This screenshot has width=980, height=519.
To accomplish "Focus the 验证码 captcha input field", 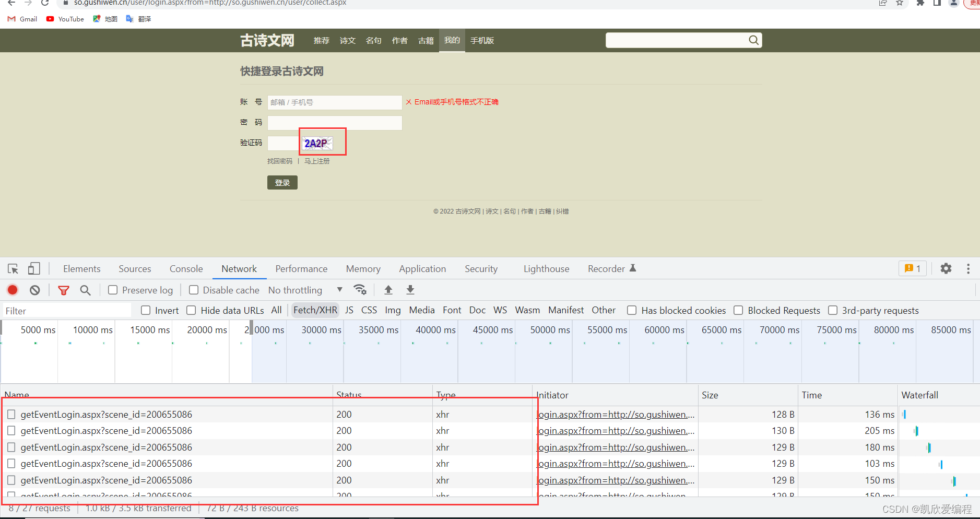I will point(283,143).
